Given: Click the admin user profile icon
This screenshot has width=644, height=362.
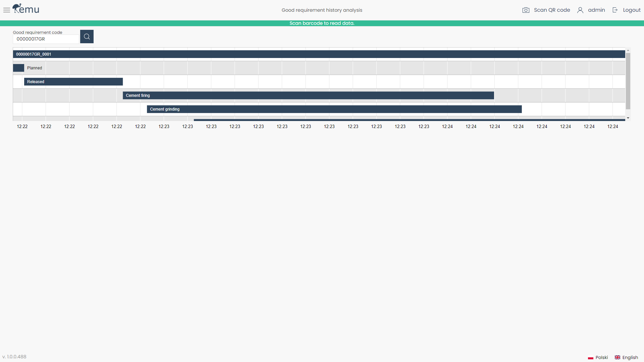Looking at the screenshot, I should (x=580, y=10).
